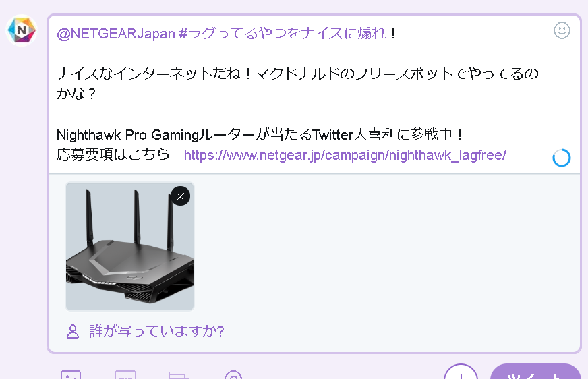
Task: Add another tweet with plus button
Action: [x=461, y=372]
